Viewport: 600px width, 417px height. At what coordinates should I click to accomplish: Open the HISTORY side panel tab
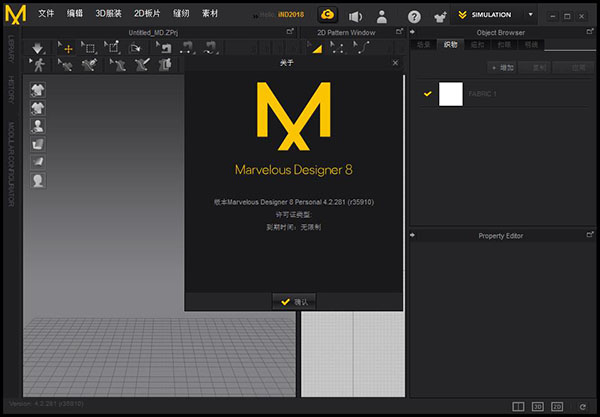11,90
